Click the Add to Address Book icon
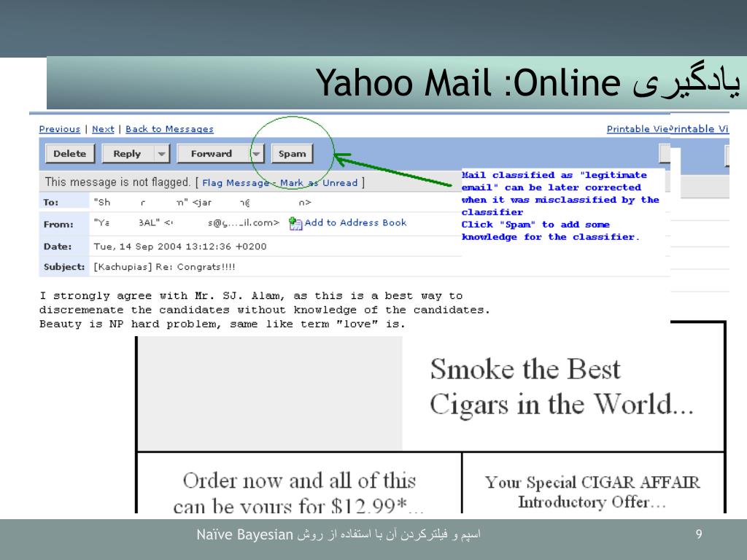Screen dimensions: 747x560 point(295,223)
